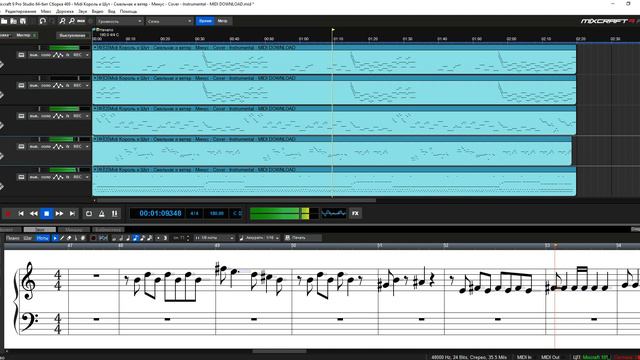640x360 pixels.
Task: Click the project time display 00:01:09348
Action: pyautogui.click(x=160, y=213)
